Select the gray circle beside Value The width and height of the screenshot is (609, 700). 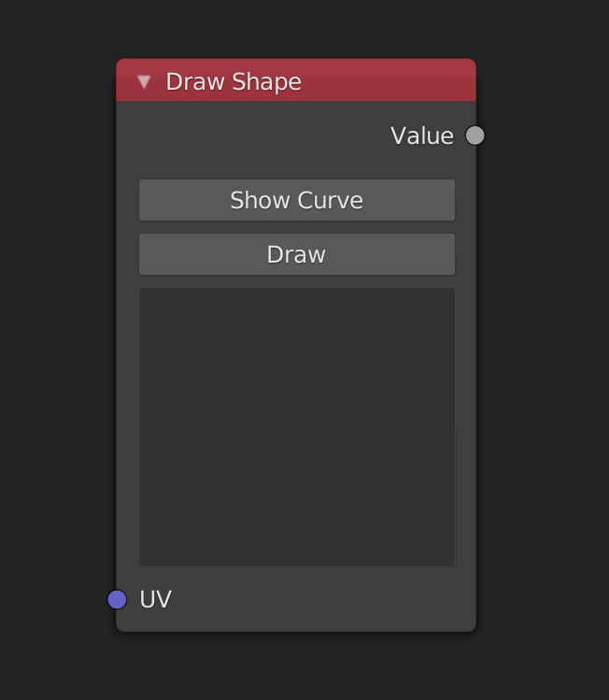pos(474,136)
